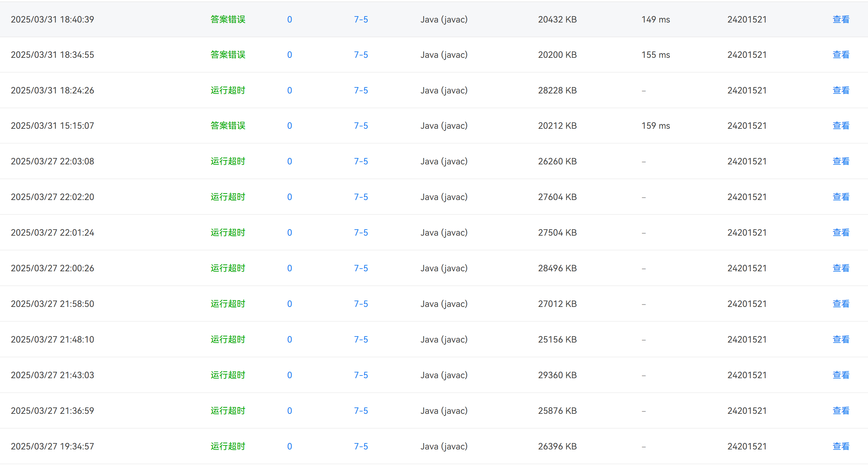Click 7-5 problem link in 18:40:39 row
This screenshot has height=476, width=868.
point(361,19)
